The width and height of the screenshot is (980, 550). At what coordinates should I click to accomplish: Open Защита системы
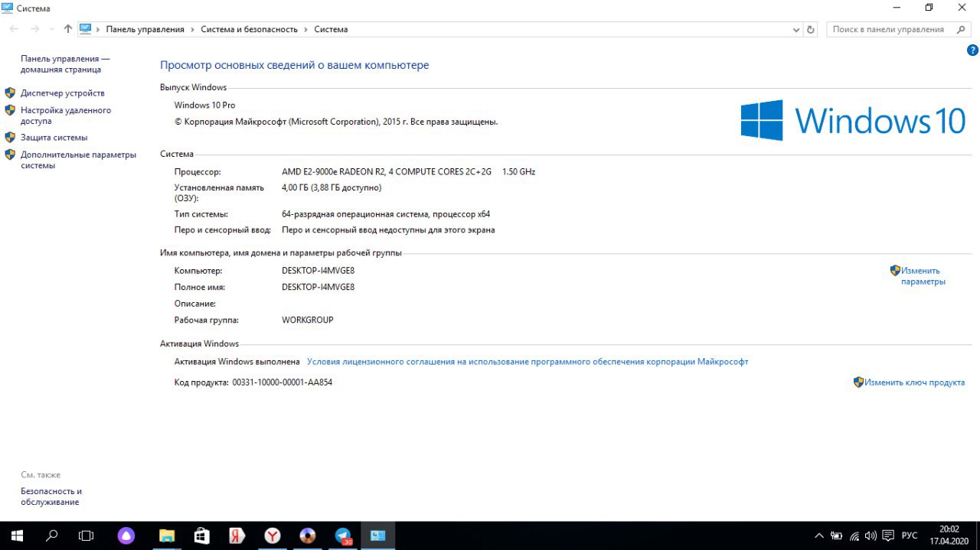pyautogui.click(x=54, y=138)
